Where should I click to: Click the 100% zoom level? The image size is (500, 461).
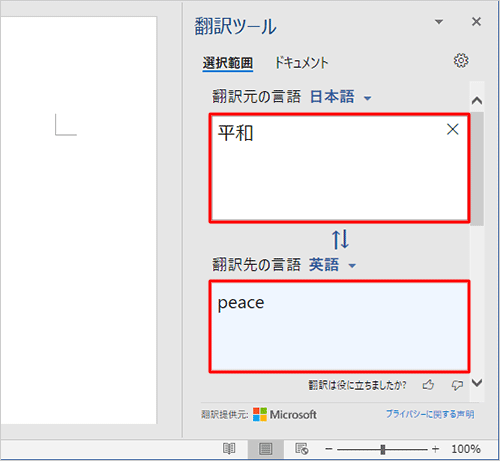click(x=466, y=449)
